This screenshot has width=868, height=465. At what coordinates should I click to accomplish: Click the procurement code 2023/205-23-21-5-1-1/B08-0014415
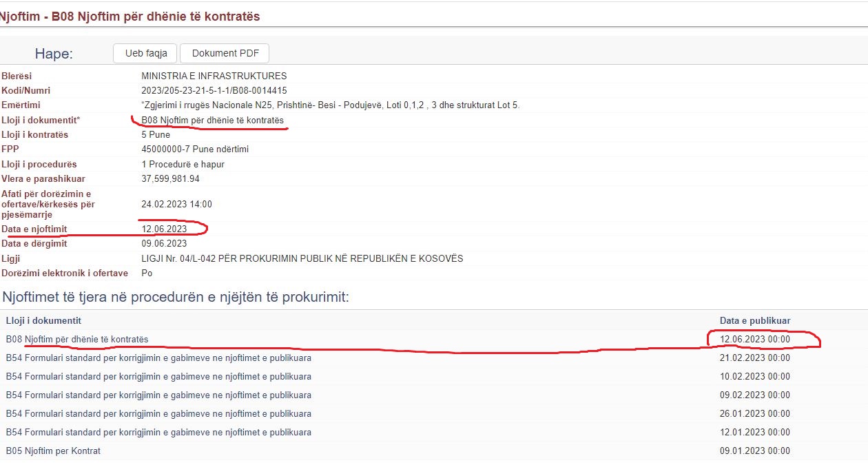pos(214,91)
